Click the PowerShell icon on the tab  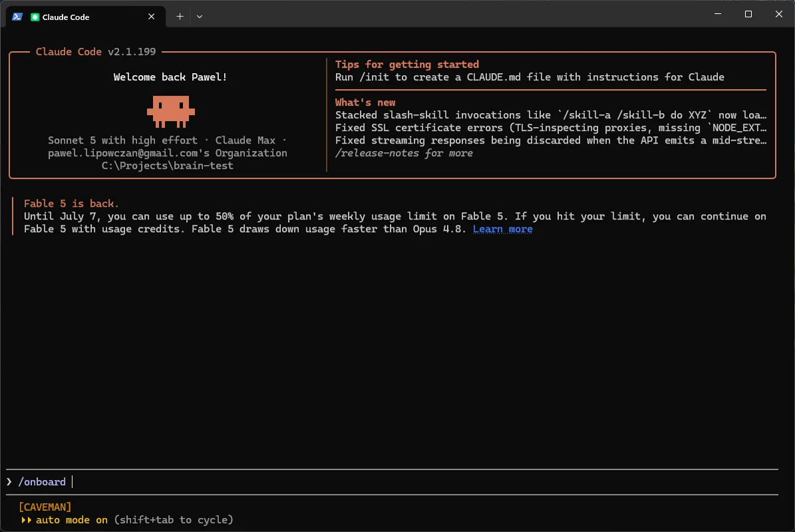pyautogui.click(x=17, y=17)
